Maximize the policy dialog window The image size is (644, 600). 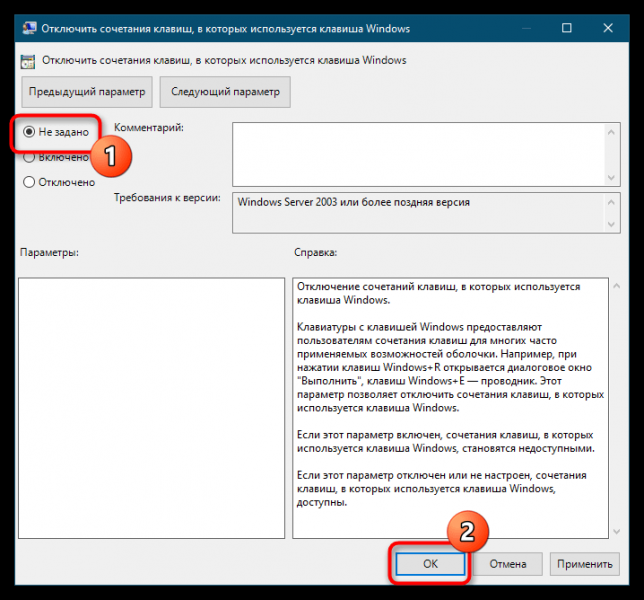tap(567, 28)
